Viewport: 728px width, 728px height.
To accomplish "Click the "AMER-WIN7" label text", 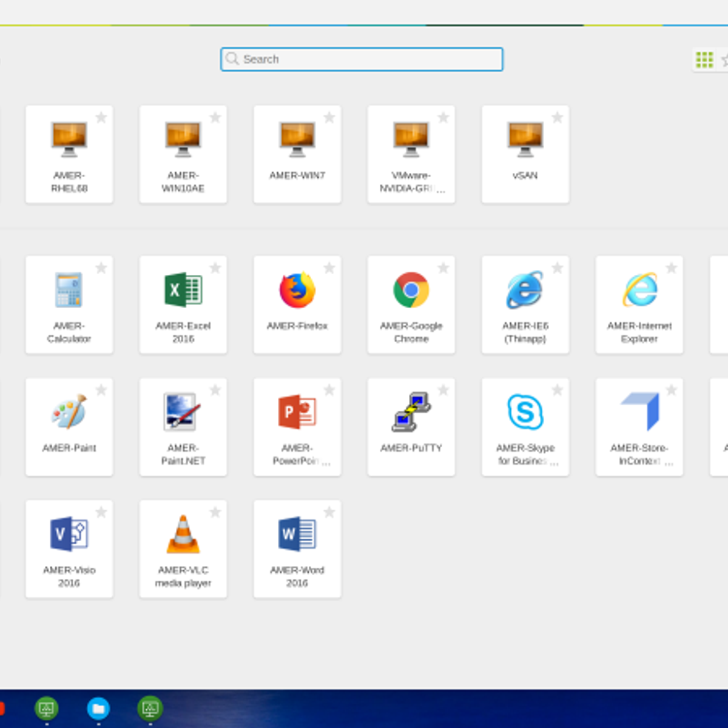I will [297, 175].
